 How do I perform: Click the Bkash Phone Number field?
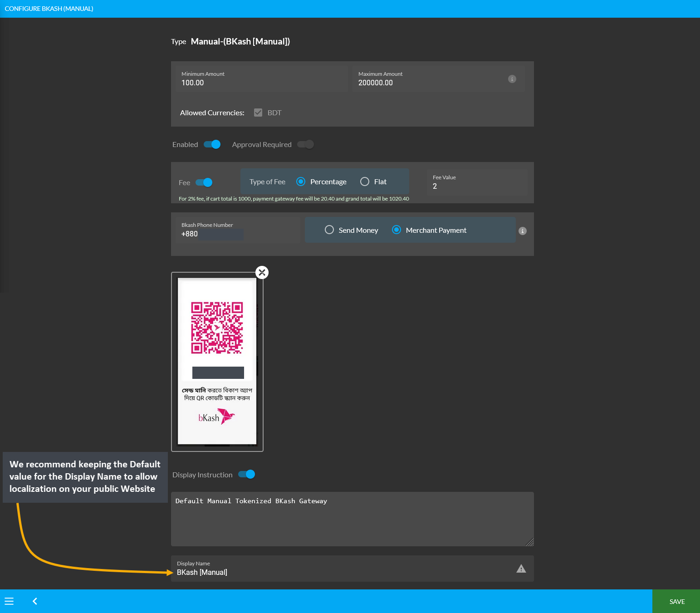click(238, 230)
